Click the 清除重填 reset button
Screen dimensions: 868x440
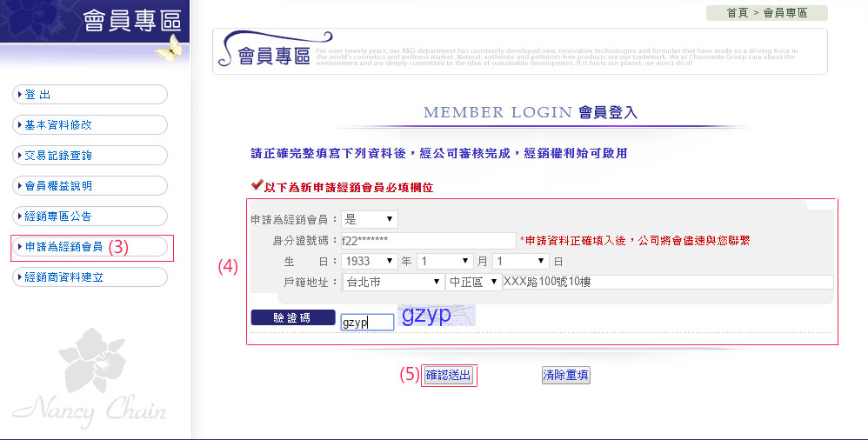tap(565, 376)
